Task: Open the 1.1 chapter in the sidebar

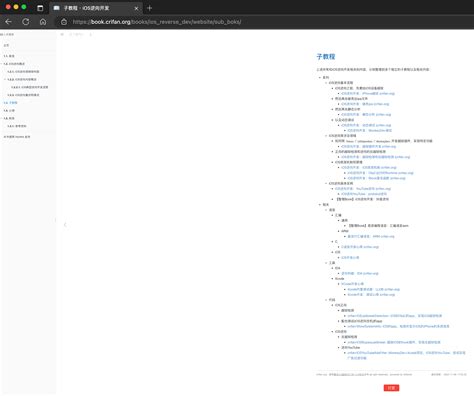Action: coord(9,56)
